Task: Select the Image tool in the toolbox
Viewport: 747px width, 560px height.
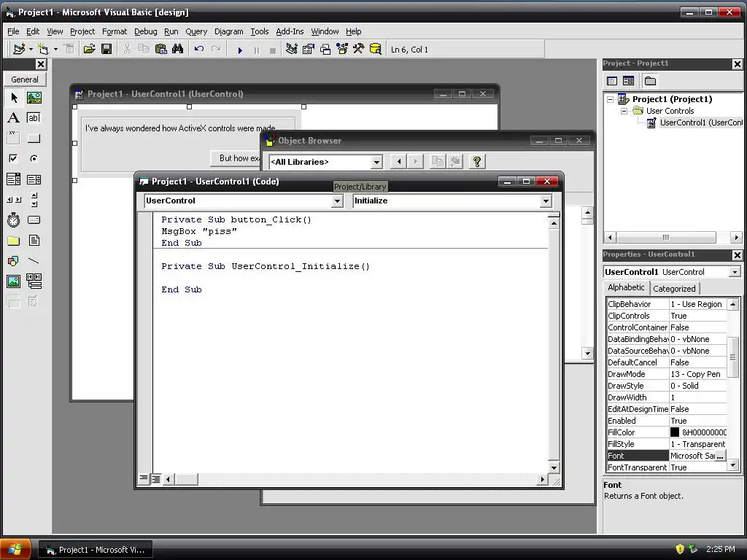Action: (14, 281)
